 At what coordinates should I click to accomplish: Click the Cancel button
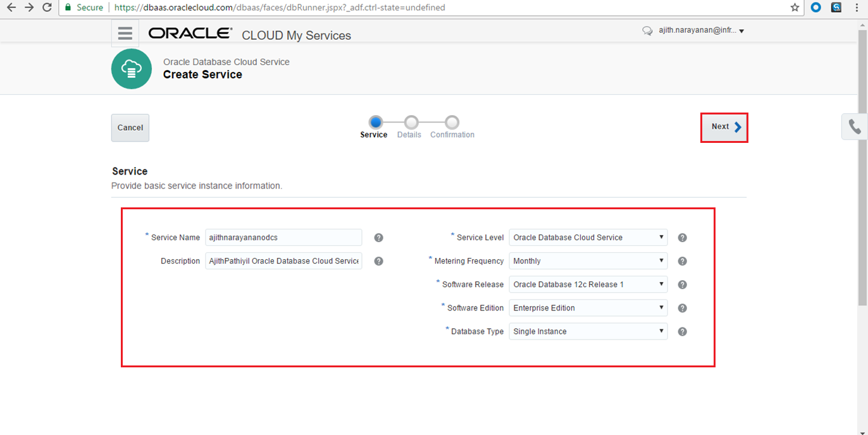point(130,128)
